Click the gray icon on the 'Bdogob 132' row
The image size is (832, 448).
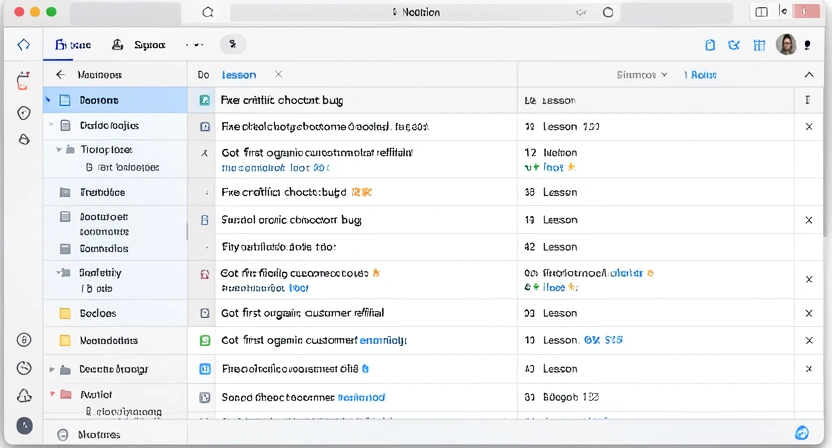tap(205, 397)
